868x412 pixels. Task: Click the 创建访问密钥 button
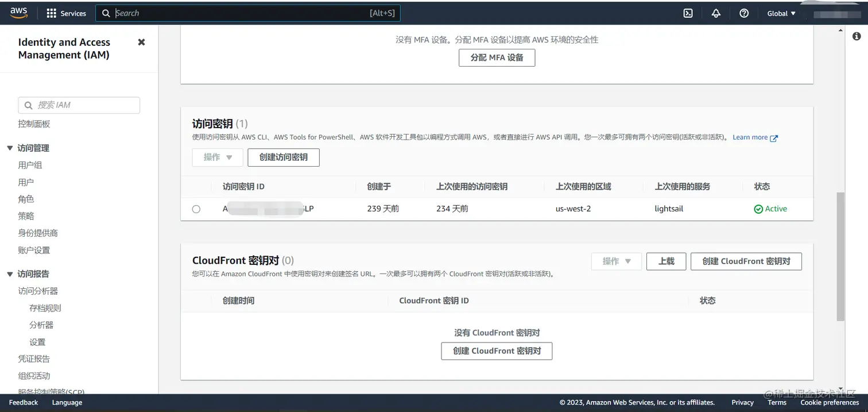284,157
